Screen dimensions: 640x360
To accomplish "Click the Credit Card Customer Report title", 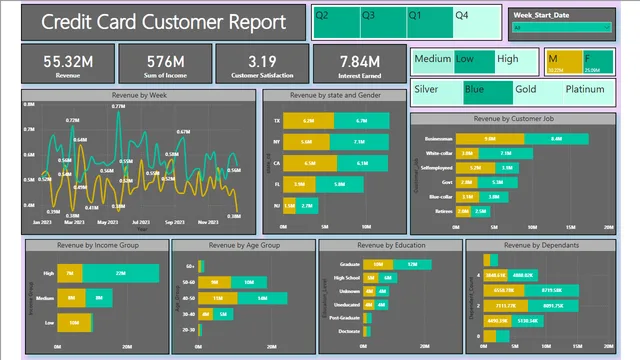I will [x=163, y=22].
